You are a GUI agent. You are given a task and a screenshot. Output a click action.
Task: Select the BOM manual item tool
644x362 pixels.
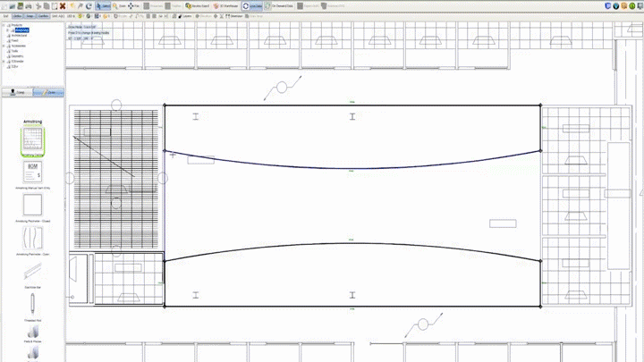pyautogui.click(x=32, y=172)
